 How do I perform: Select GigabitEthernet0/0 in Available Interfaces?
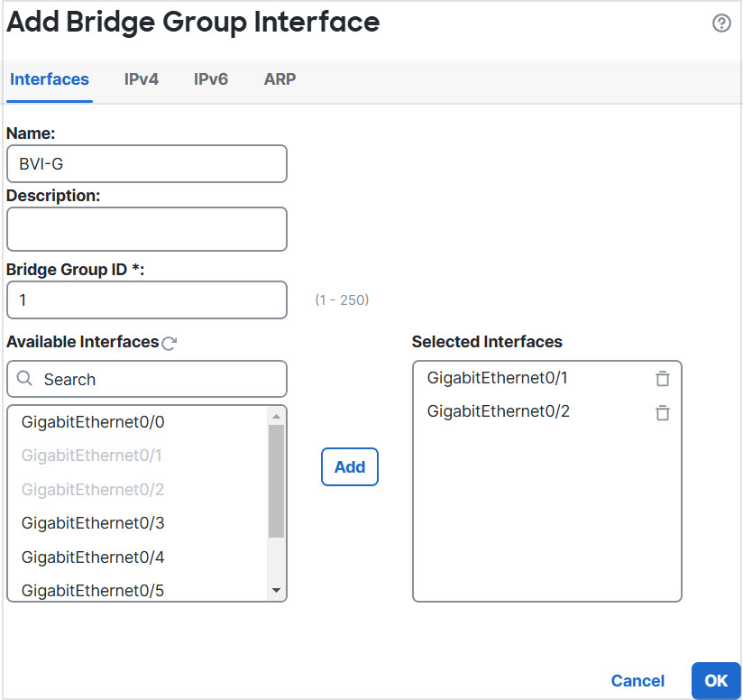93,421
